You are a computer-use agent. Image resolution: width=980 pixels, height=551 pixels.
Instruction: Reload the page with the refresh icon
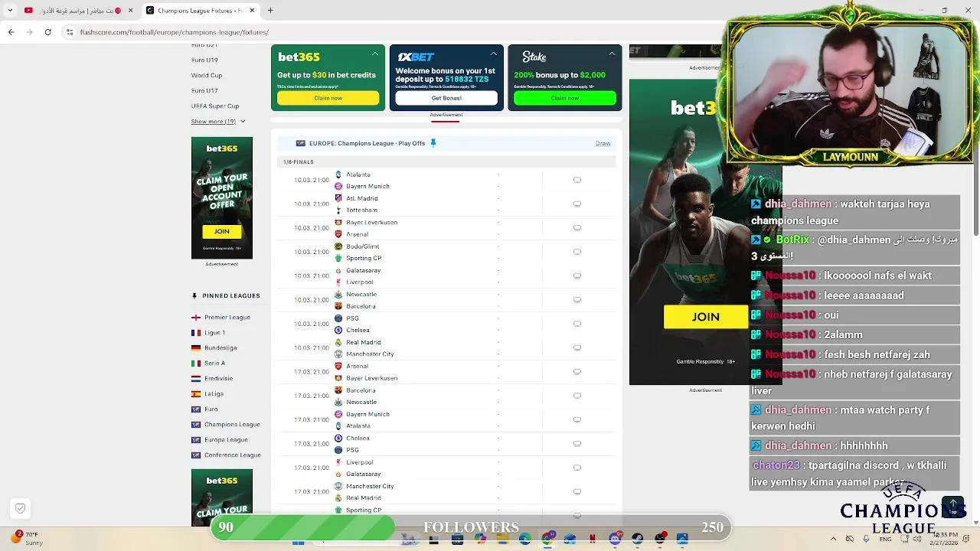pos(48,32)
